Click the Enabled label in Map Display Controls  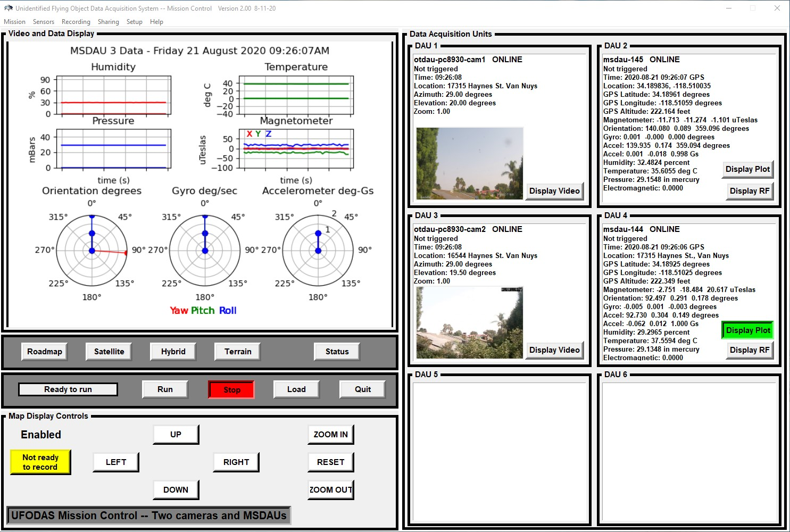(41, 435)
